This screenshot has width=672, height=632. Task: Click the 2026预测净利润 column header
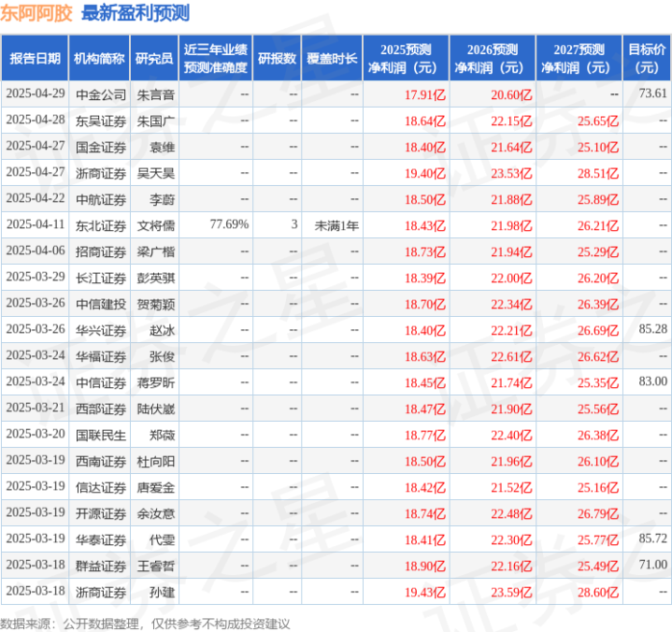[x=493, y=58]
